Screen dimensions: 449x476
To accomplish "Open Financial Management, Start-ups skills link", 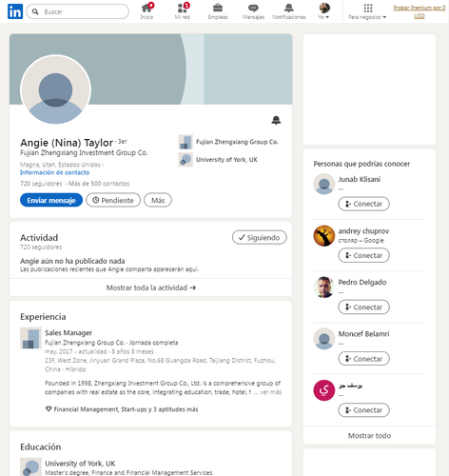I will click(122, 409).
